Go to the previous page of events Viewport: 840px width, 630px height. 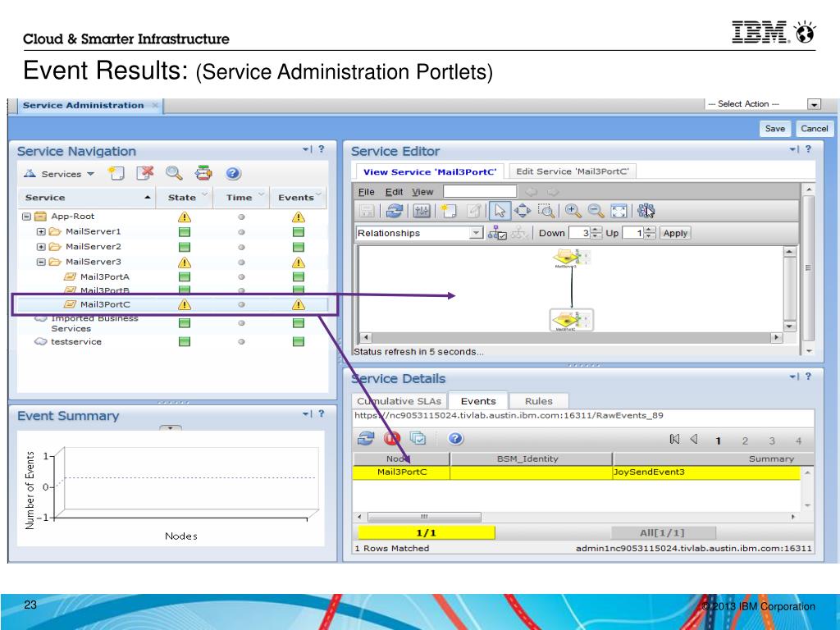pos(694,440)
